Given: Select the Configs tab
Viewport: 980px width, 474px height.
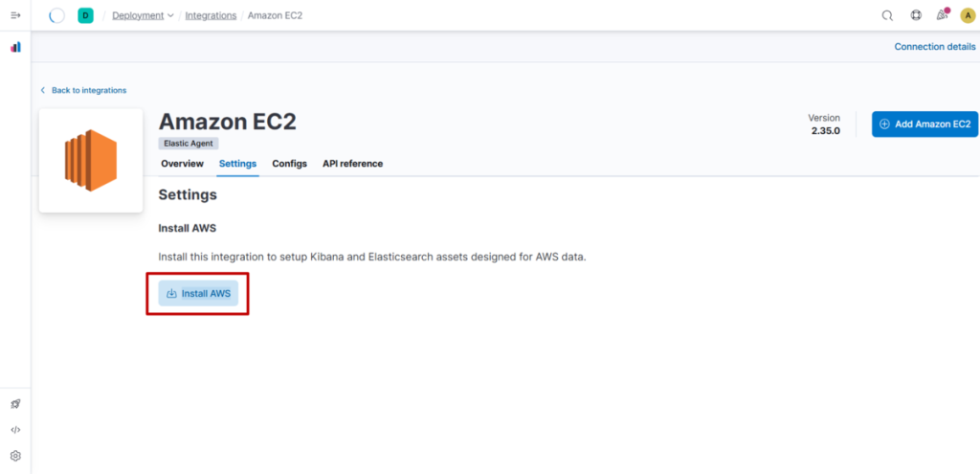Looking at the screenshot, I should tap(289, 164).
